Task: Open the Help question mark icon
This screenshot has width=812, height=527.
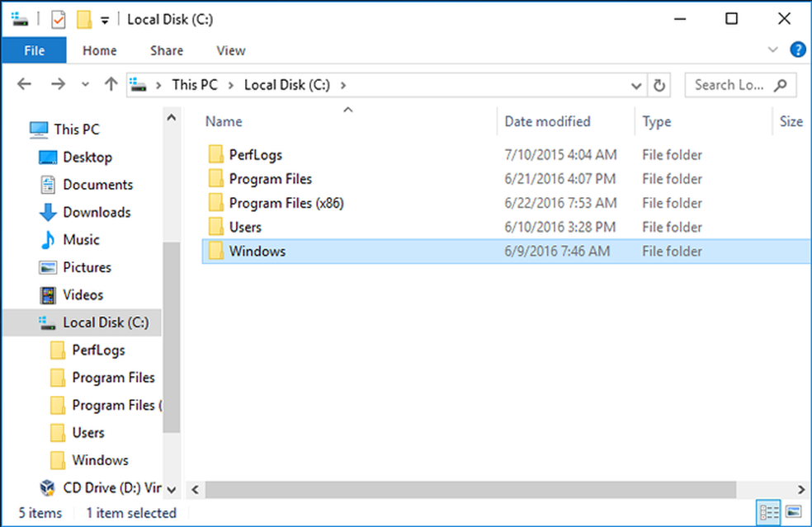Action: 798,50
